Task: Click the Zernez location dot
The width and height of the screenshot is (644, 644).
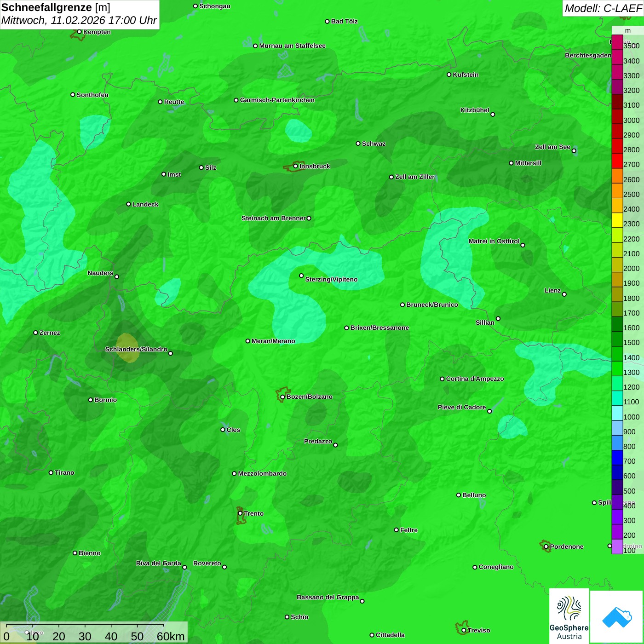Action: [x=35, y=333]
